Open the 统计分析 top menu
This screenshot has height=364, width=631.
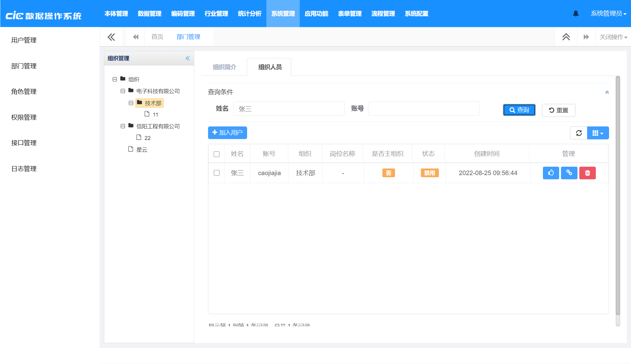pos(250,14)
